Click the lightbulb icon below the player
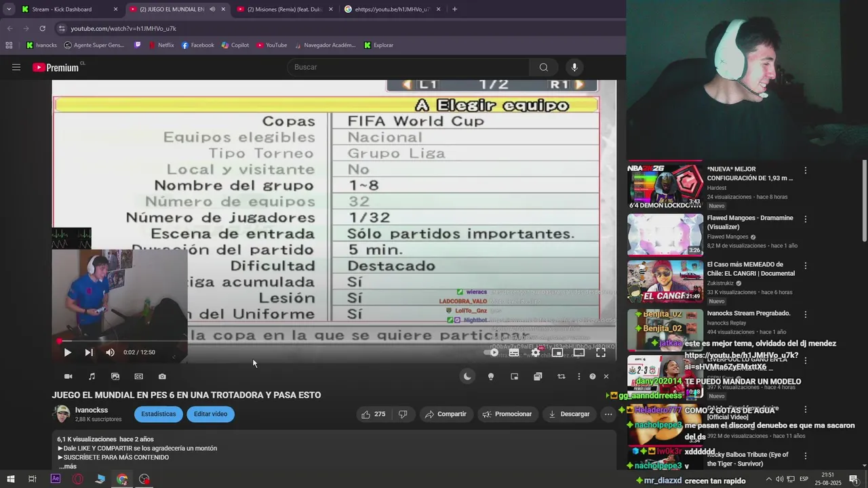The height and width of the screenshot is (488, 868). tap(491, 376)
